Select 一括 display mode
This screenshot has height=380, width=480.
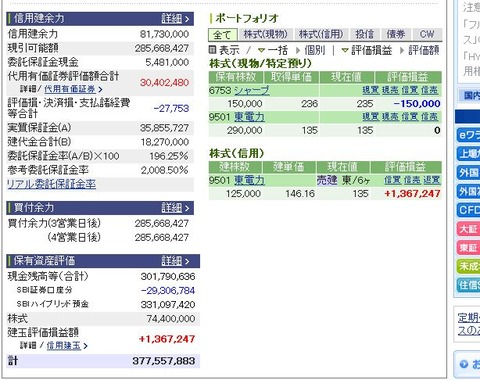277,50
